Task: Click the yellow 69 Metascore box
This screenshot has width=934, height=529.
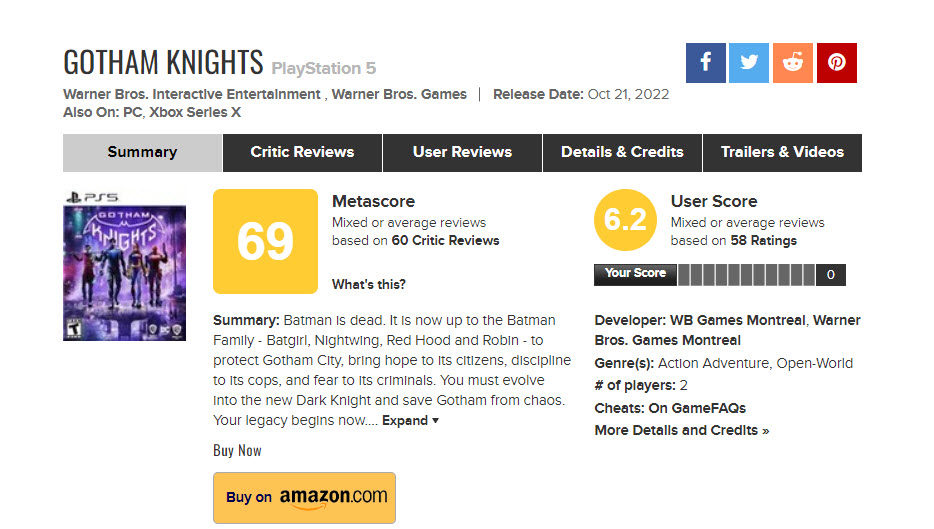Action: (x=265, y=241)
